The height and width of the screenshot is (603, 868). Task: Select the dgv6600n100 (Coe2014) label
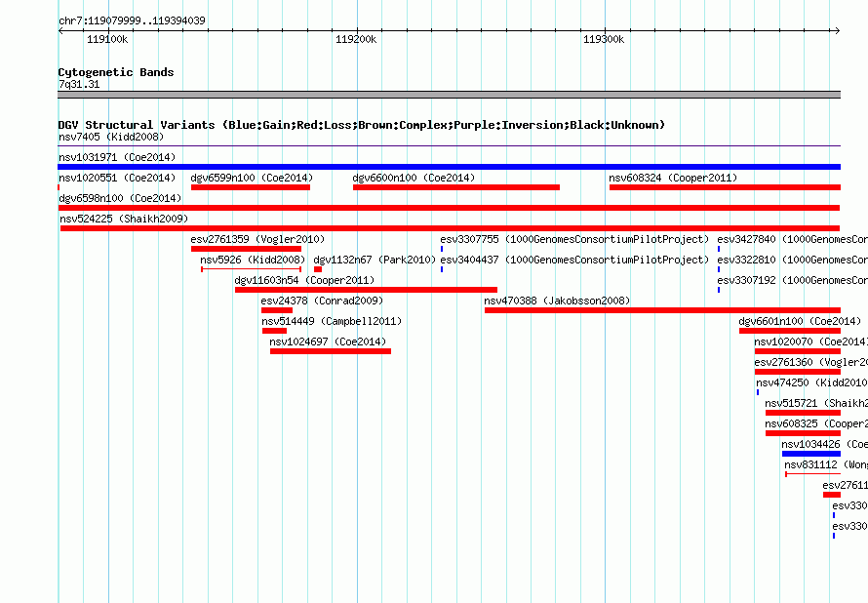point(414,178)
